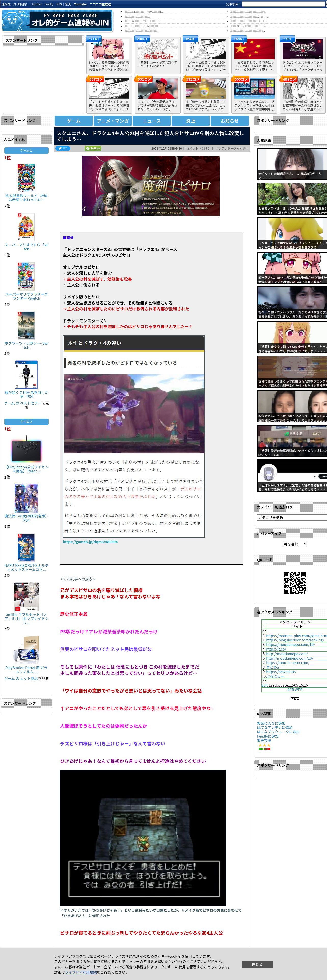The image size is (327, 980).
Task: Click the green Follow feed button
Action: click(93, 148)
